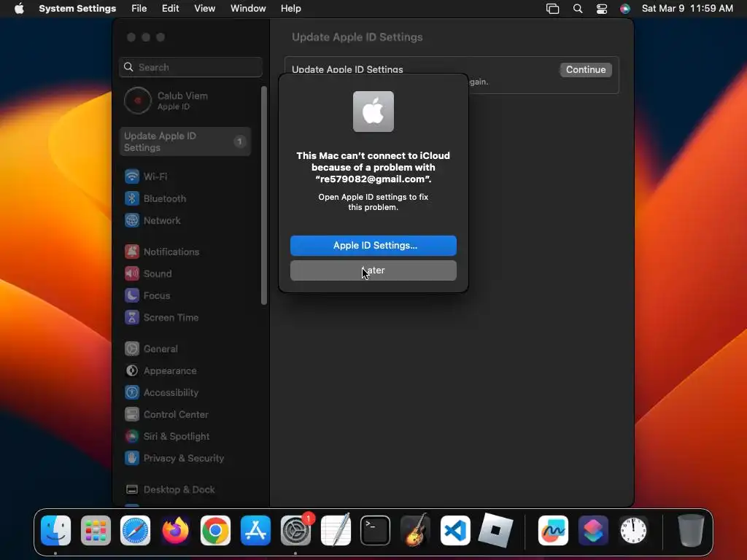Image resolution: width=747 pixels, height=560 pixels.
Task: Open the Help menu
Action: click(x=290, y=9)
